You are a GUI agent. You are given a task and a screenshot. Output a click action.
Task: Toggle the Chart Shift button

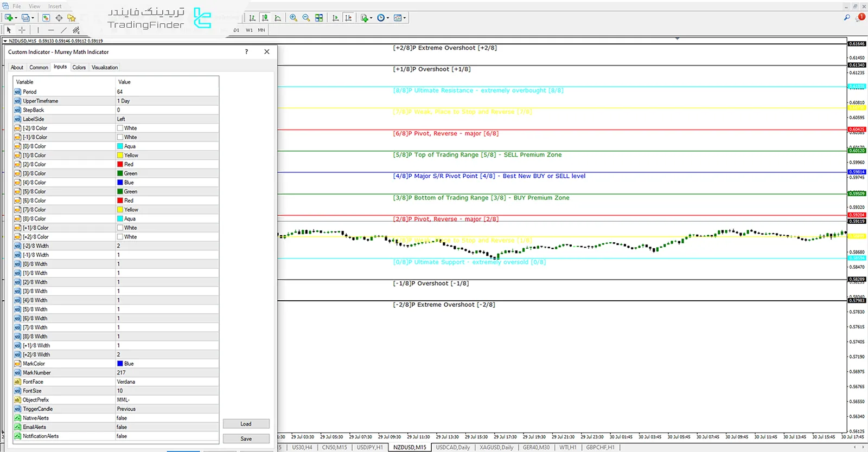point(348,18)
